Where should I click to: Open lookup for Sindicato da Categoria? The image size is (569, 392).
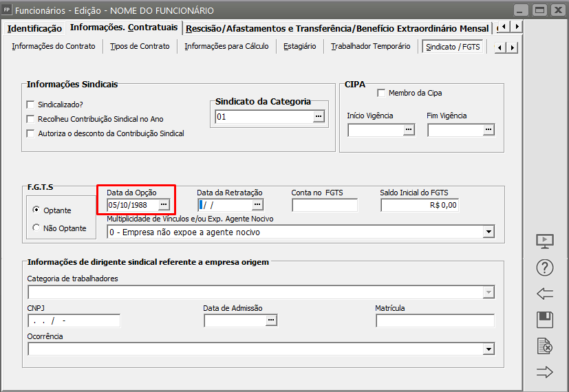(318, 117)
